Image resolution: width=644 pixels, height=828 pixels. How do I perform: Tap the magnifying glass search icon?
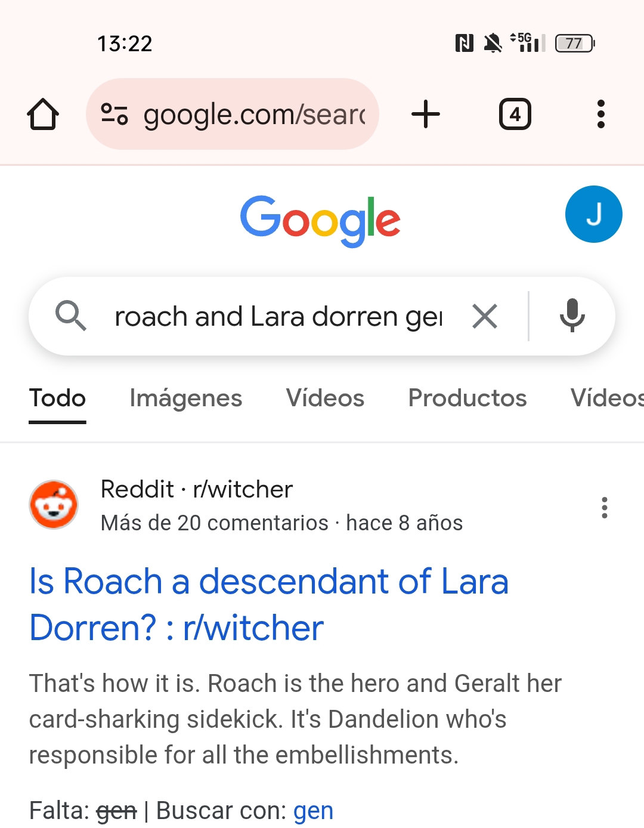point(71,316)
